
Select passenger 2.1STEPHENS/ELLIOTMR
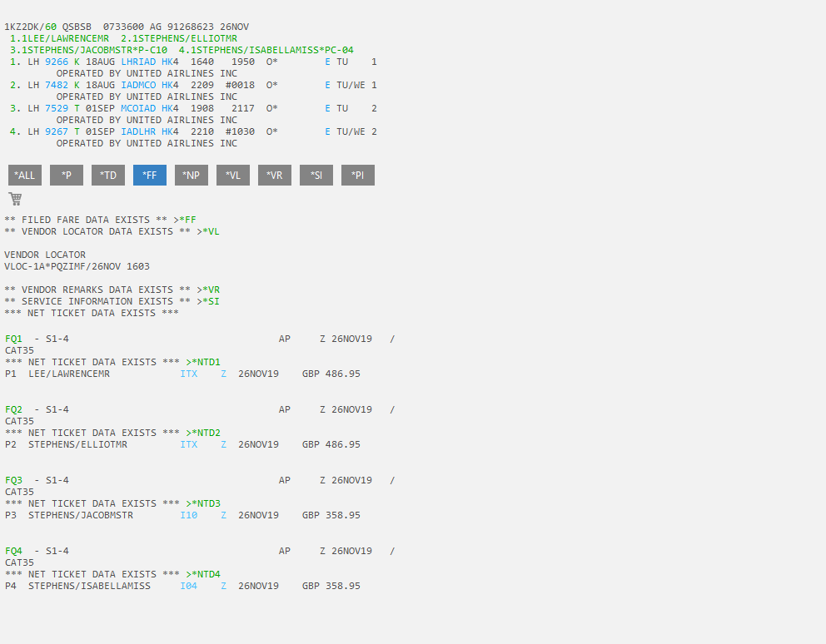click(179, 38)
